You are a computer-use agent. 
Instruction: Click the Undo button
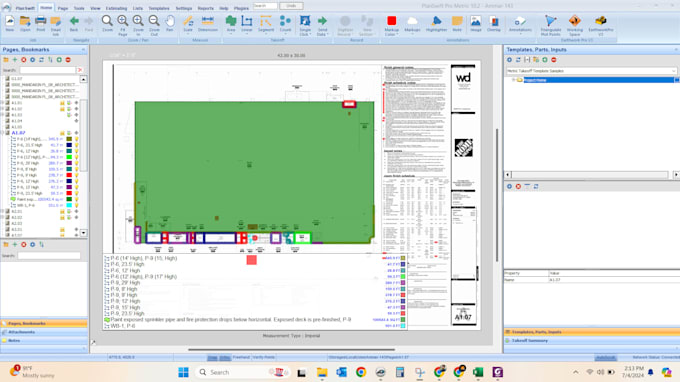tap(291, 6)
